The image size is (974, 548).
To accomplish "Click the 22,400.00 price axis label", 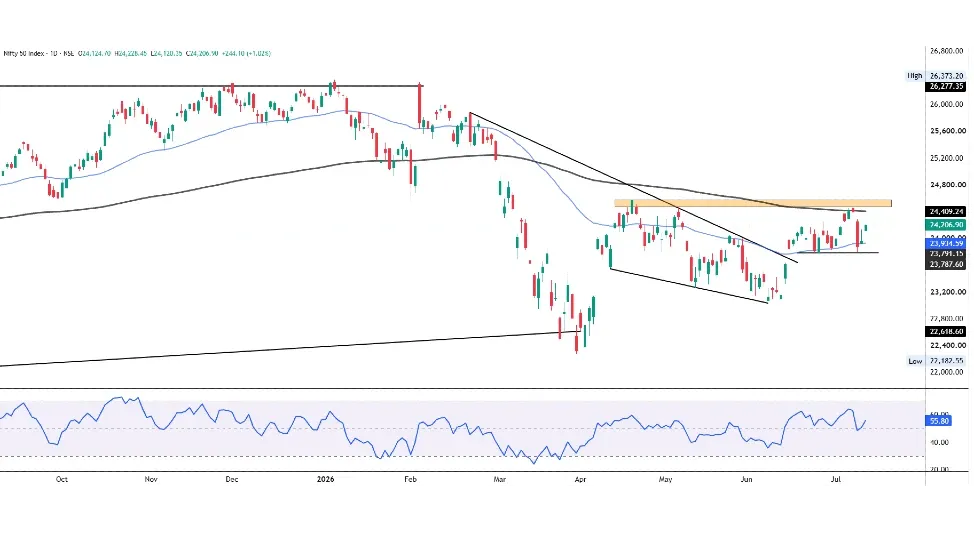I will pos(947,345).
